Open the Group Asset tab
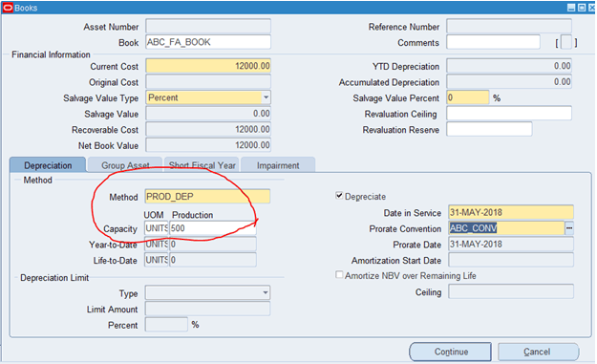 125,165
